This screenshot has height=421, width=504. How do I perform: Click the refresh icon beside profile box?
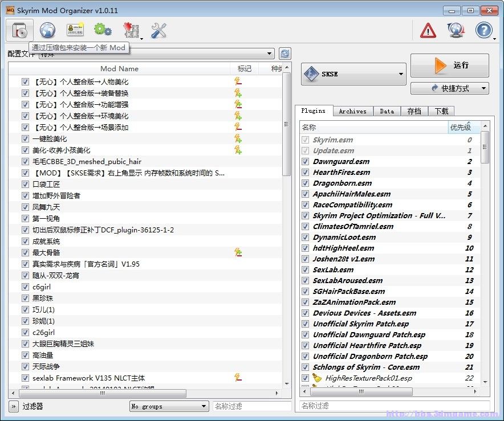click(285, 54)
